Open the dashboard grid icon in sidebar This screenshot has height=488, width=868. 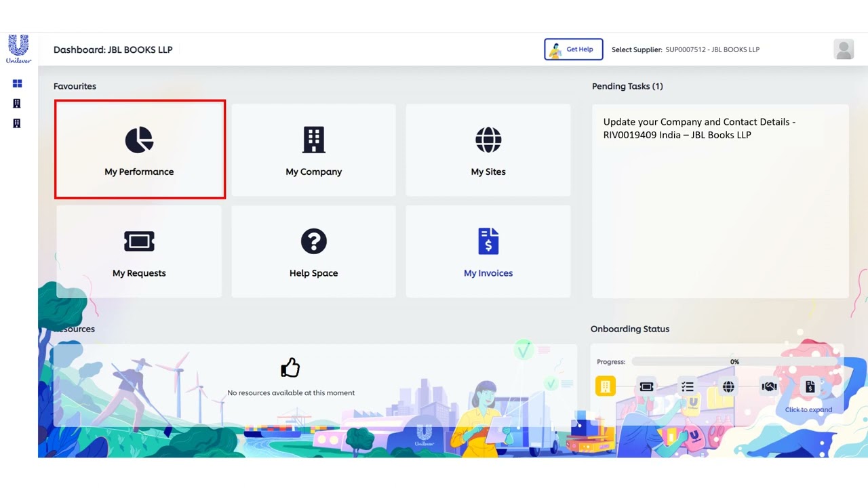[17, 83]
